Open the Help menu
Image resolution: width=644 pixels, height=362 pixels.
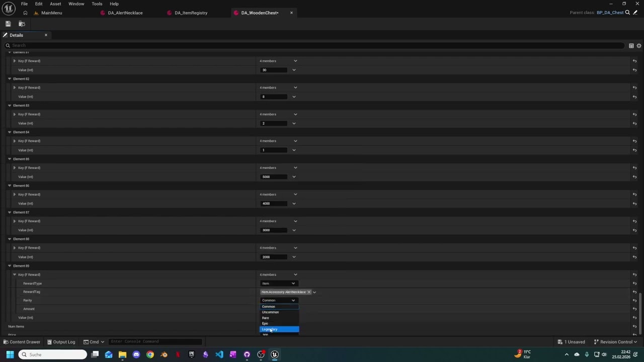(114, 4)
